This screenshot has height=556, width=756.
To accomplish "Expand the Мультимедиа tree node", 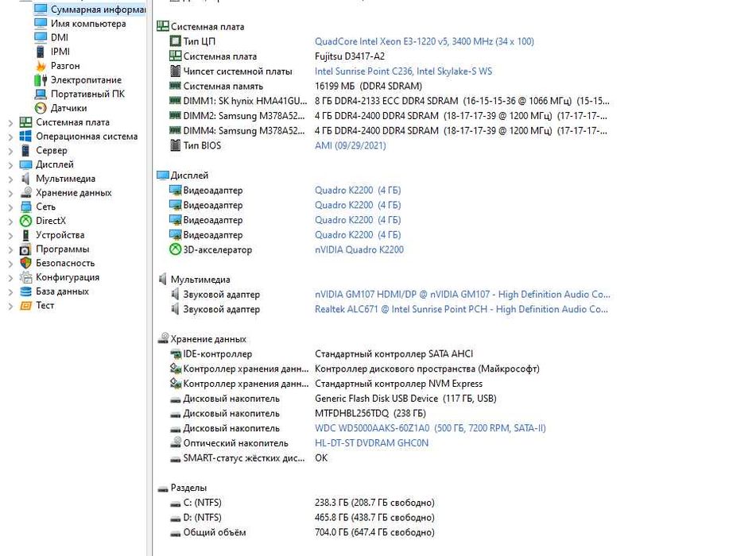I will click(10, 180).
